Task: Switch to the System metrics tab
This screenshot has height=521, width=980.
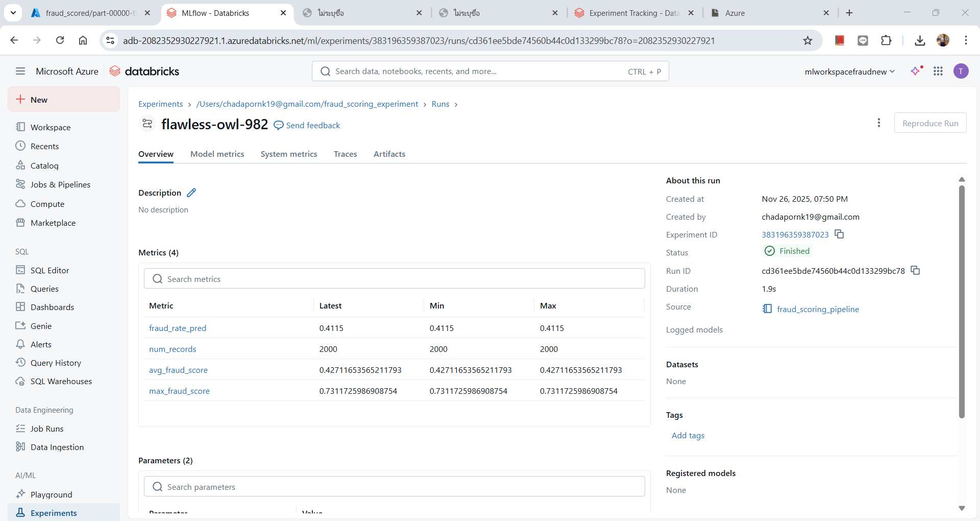Action: click(x=289, y=154)
